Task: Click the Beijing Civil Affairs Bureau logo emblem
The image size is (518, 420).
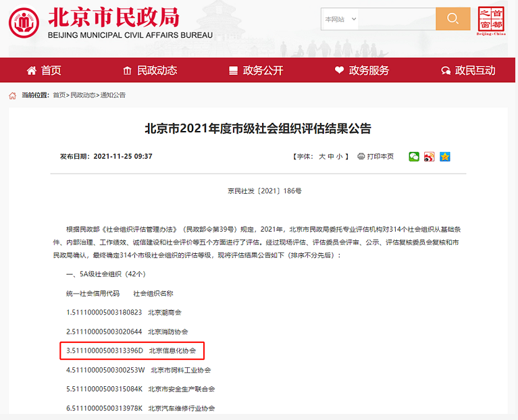Action: (x=24, y=23)
